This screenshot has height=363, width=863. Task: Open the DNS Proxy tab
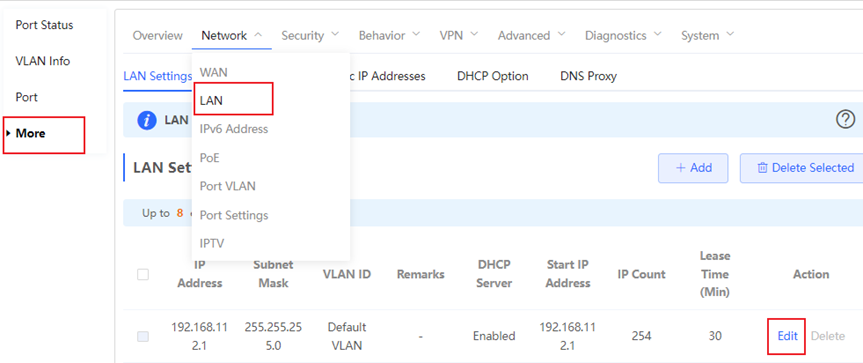[588, 76]
